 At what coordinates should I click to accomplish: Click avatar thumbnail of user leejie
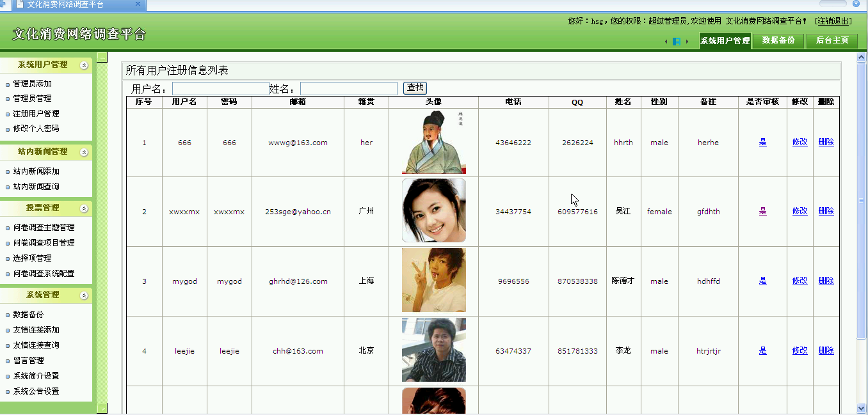pyautogui.click(x=434, y=350)
